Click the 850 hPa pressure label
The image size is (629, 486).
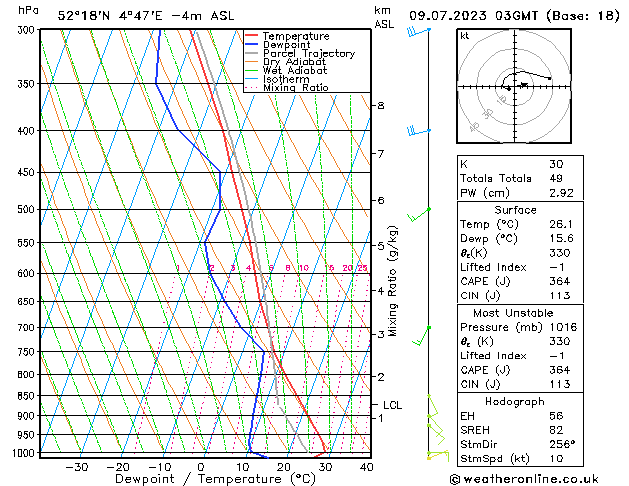tap(28, 396)
